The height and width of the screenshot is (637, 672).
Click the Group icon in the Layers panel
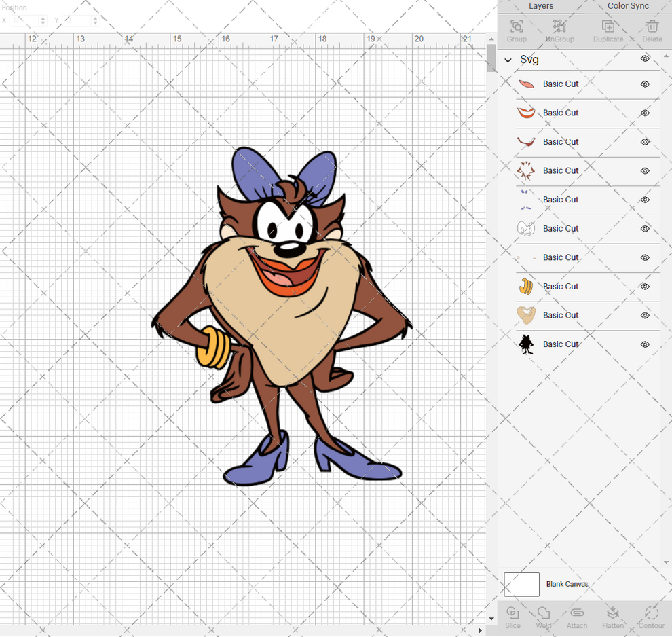click(516, 27)
